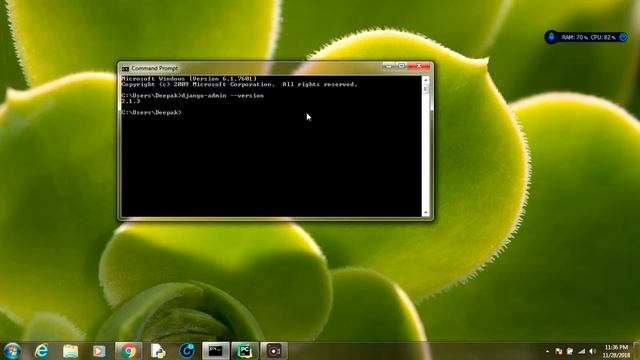This screenshot has height=360, width=640.
Task: Click the Copyright Microsoft Corporation line
Action: click(239, 84)
